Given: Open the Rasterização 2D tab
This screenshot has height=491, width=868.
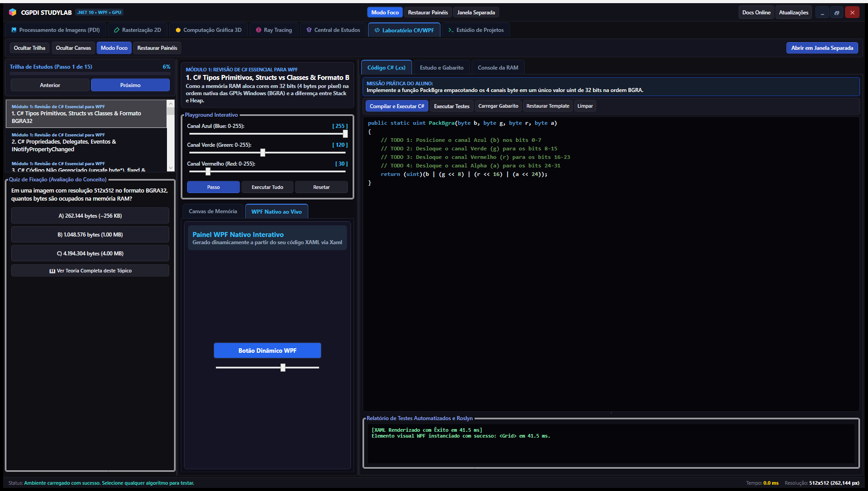Looking at the screenshot, I should tap(138, 30).
